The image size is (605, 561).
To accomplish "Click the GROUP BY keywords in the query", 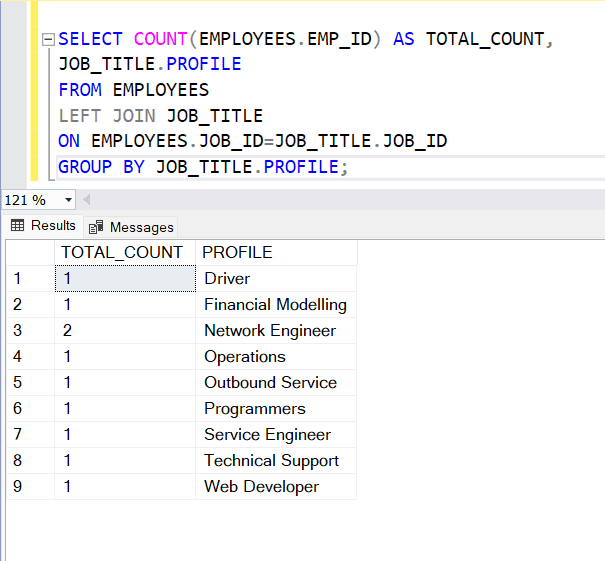I will click(x=101, y=167).
